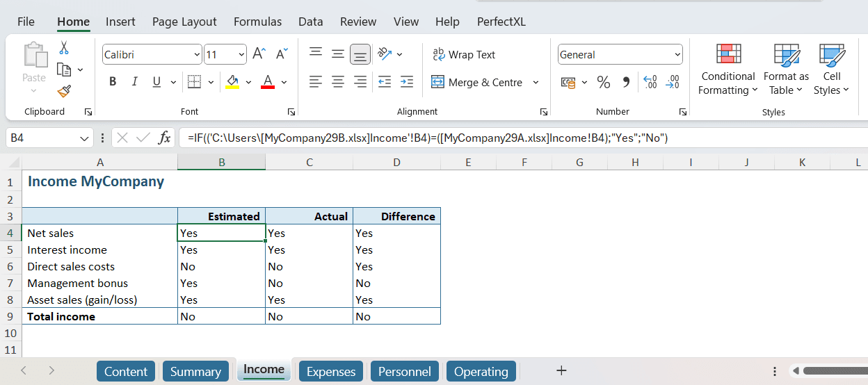This screenshot has height=385, width=868.
Task: Click the Cancel X in formula bar
Action: pyautogui.click(x=122, y=138)
